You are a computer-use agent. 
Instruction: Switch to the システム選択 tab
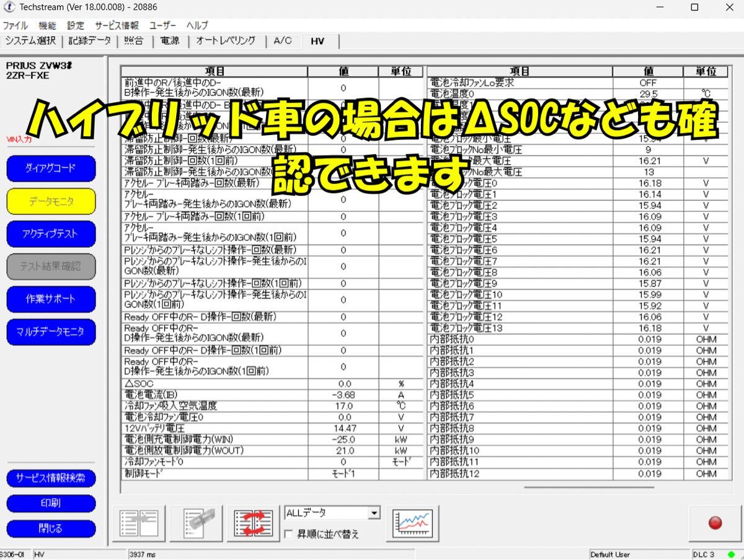(x=29, y=41)
